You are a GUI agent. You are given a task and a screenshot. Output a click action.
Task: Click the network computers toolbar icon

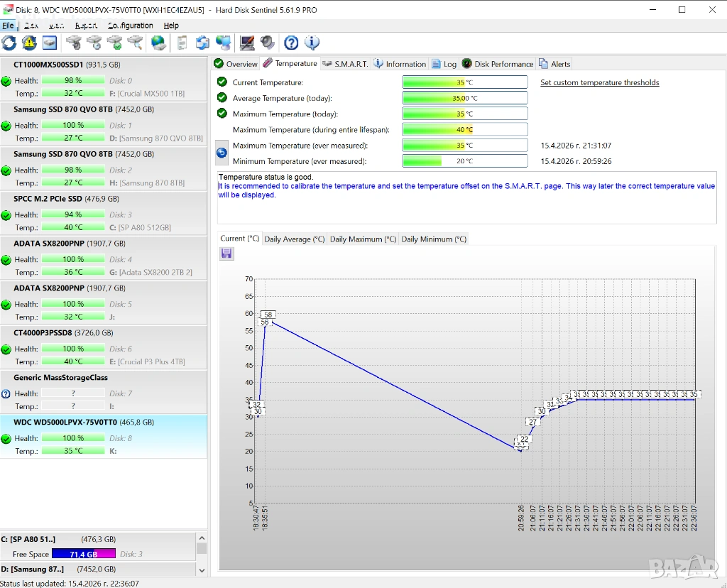point(223,43)
